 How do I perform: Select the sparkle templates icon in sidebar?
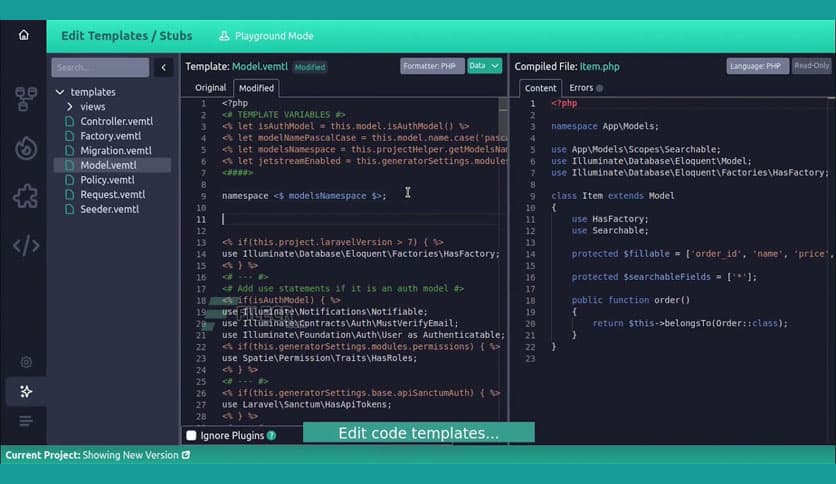click(26, 392)
